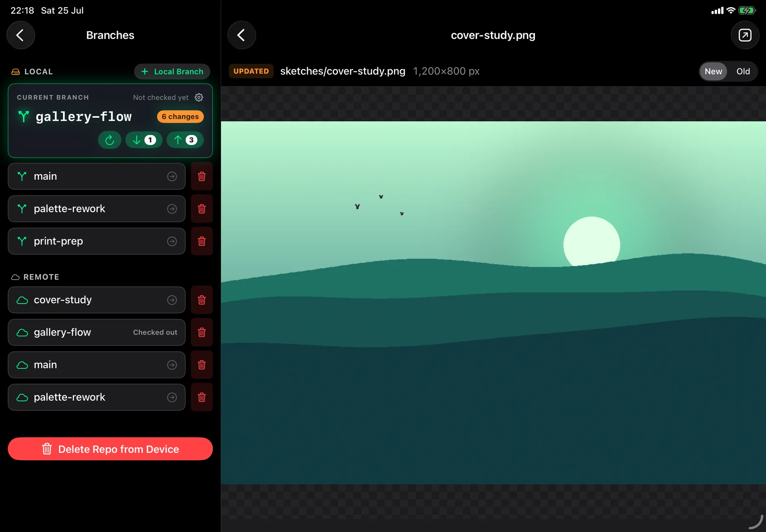Push 3 outgoing commits

click(x=185, y=140)
